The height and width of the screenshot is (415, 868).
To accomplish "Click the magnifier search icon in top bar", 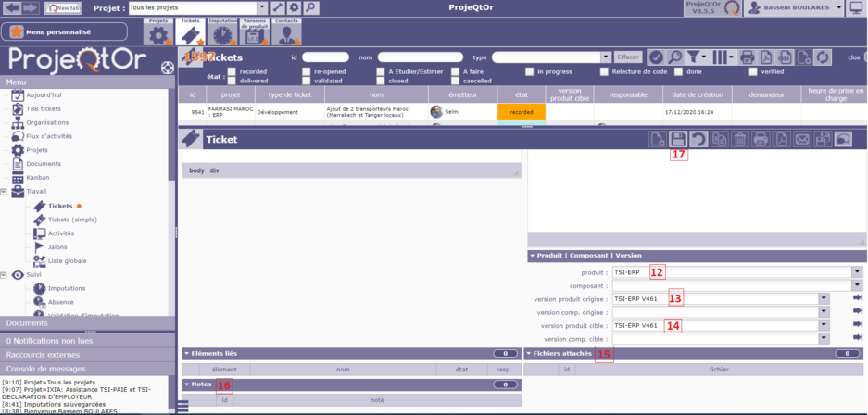I will coord(311,7).
